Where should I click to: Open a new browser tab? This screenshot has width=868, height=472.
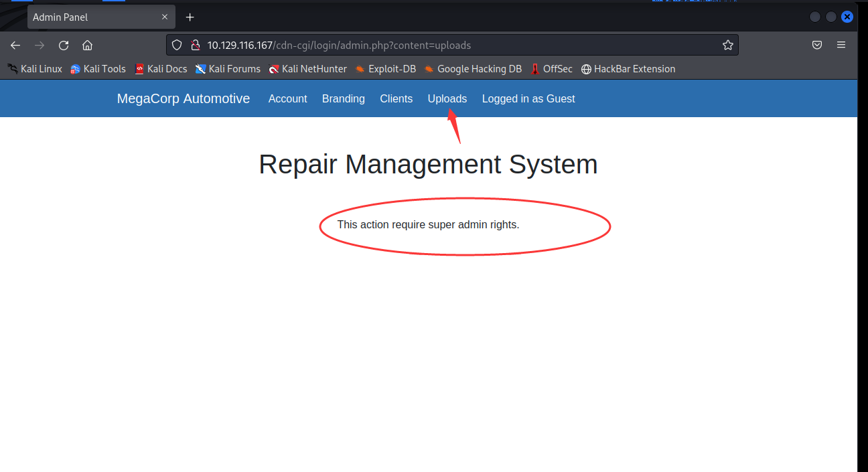pyautogui.click(x=190, y=17)
